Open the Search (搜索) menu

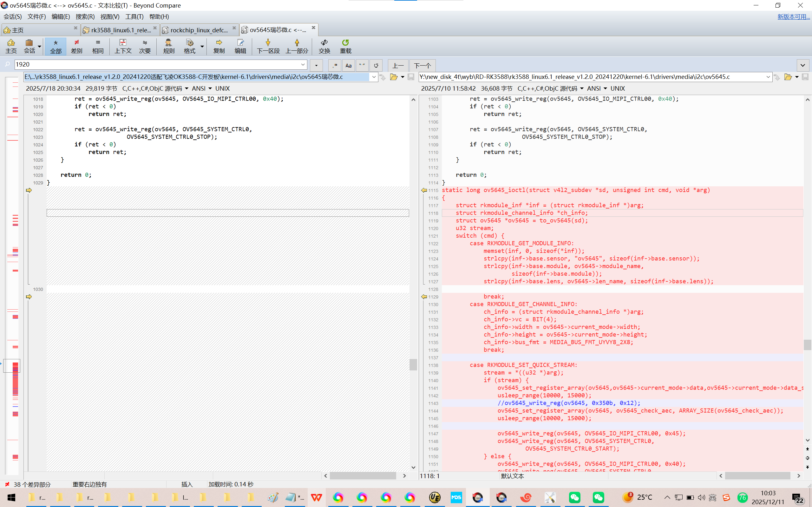point(85,16)
